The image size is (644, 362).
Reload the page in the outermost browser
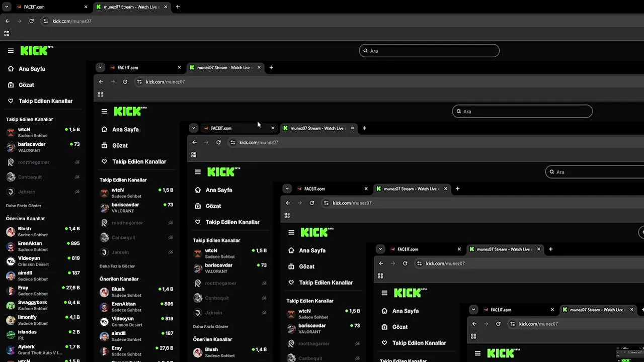tap(32, 21)
